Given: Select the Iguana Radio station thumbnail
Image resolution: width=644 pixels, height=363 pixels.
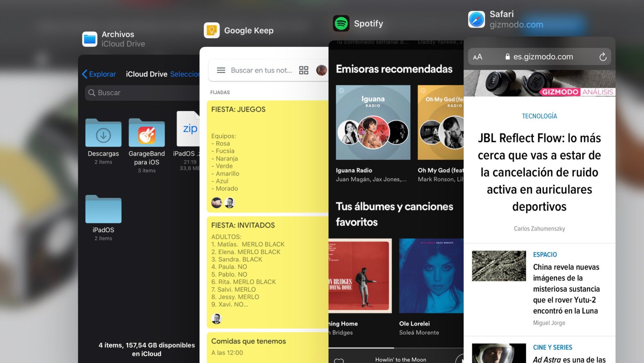Looking at the screenshot, I should (x=373, y=123).
